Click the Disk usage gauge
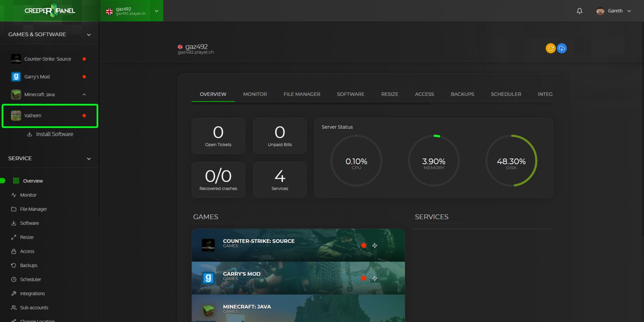The image size is (644, 322). pos(511,161)
